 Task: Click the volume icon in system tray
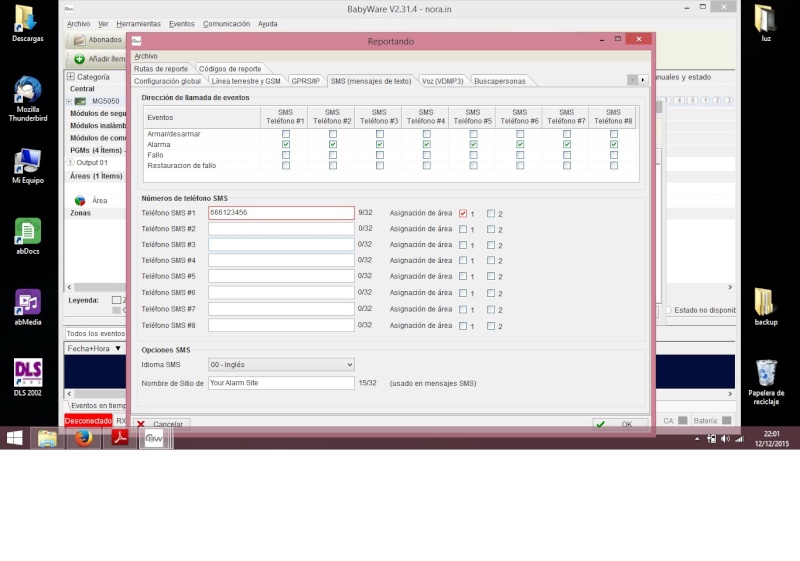click(x=725, y=439)
